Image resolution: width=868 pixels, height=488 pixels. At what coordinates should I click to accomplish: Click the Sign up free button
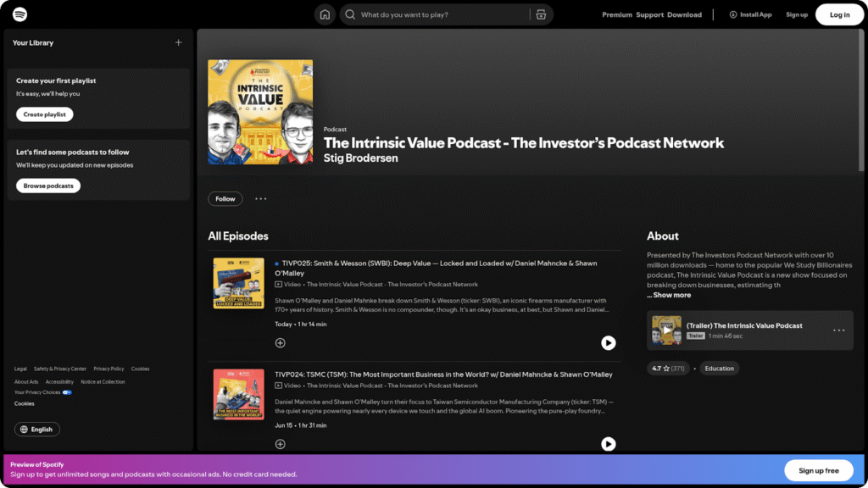point(818,471)
